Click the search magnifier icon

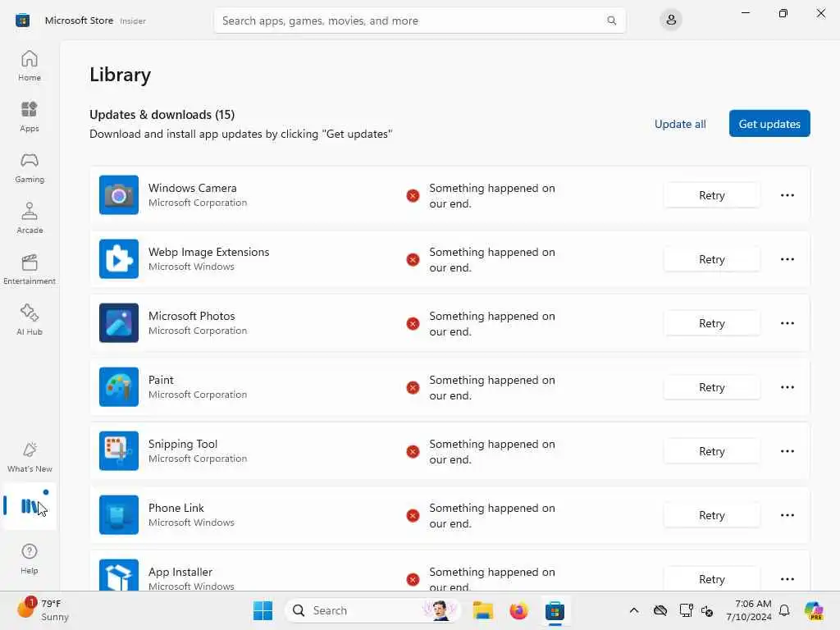611,21
